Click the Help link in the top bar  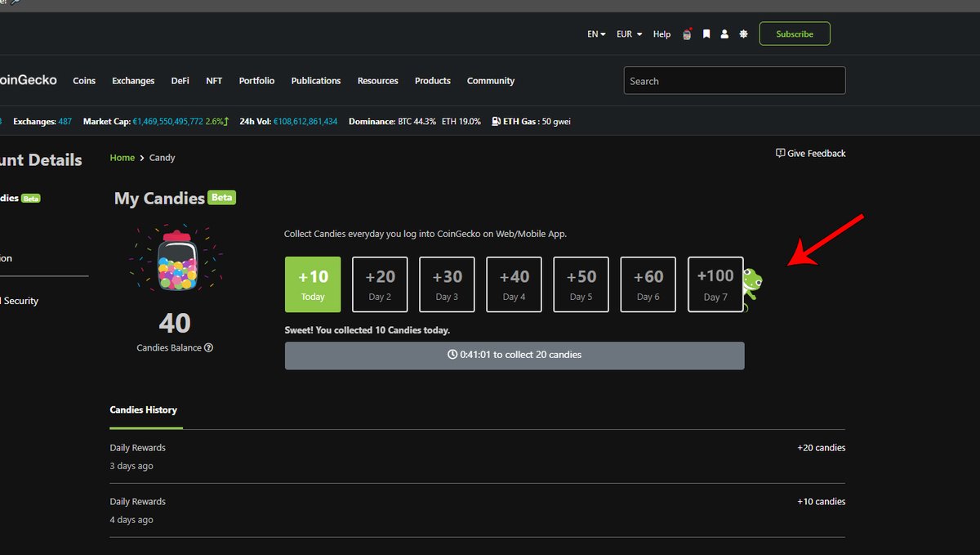[661, 34]
